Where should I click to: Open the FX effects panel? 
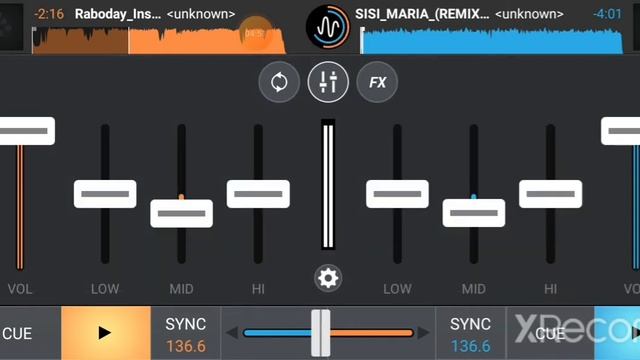click(x=377, y=82)
